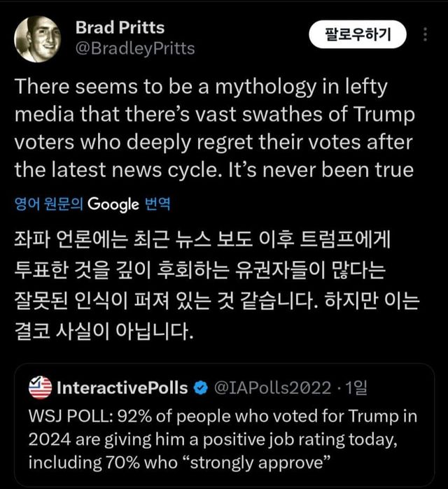Open the @BradleyPritts handle
This screenshot has width=448, height=489.
point(134,48)
